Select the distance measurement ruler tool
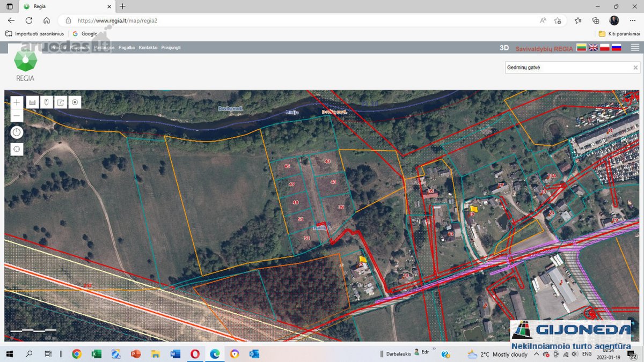 (x=32, y=102)
